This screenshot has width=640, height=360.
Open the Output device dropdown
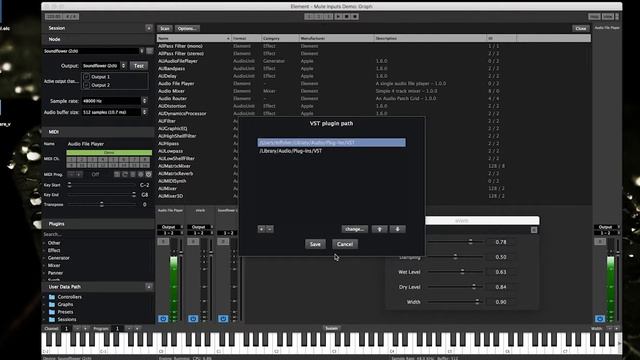click(104, 66)
